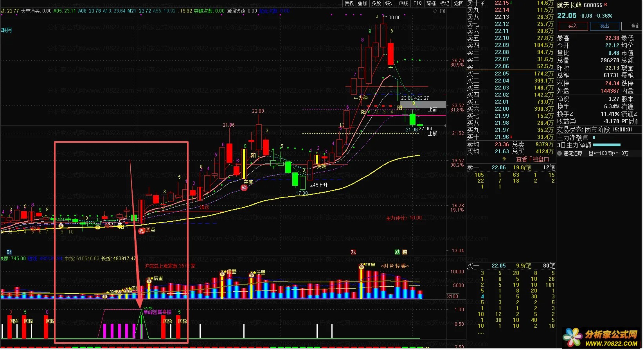Click the stock name 航天长峰 600855
This screenshot has width=644, height=350.
[x=580, y=5]
